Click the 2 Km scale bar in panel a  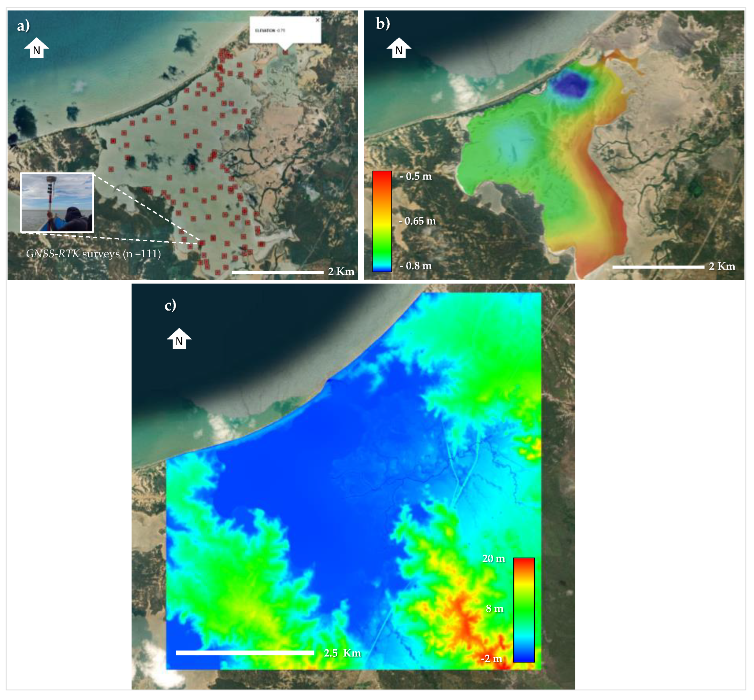coord(277,272)
